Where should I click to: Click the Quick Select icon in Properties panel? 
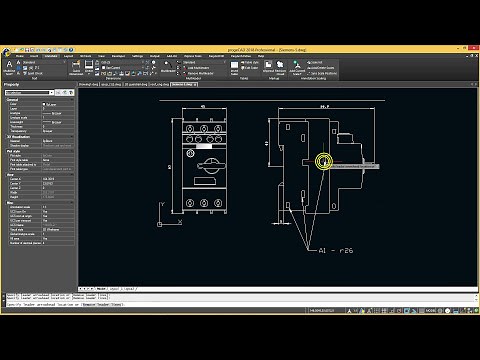pyautogui.click(x=71, y=92)
